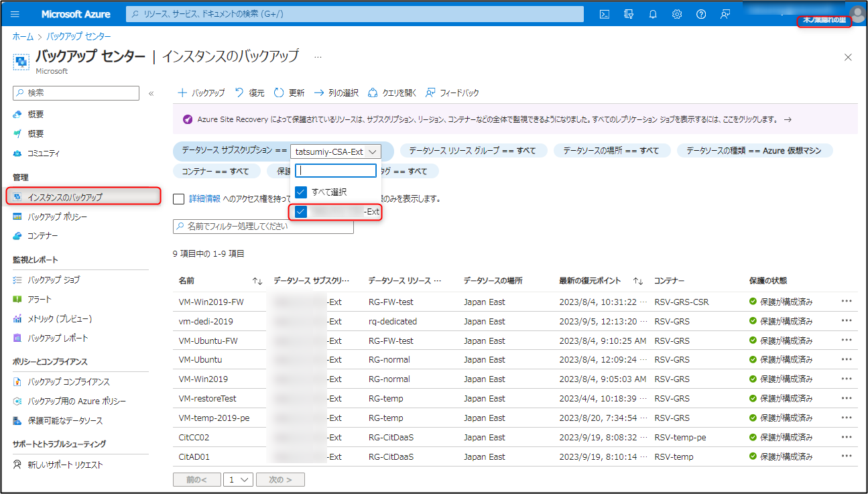Launch Cloud Shell from top bar
The height and width of the screenshot is (494, 868).
pos(605,14)
